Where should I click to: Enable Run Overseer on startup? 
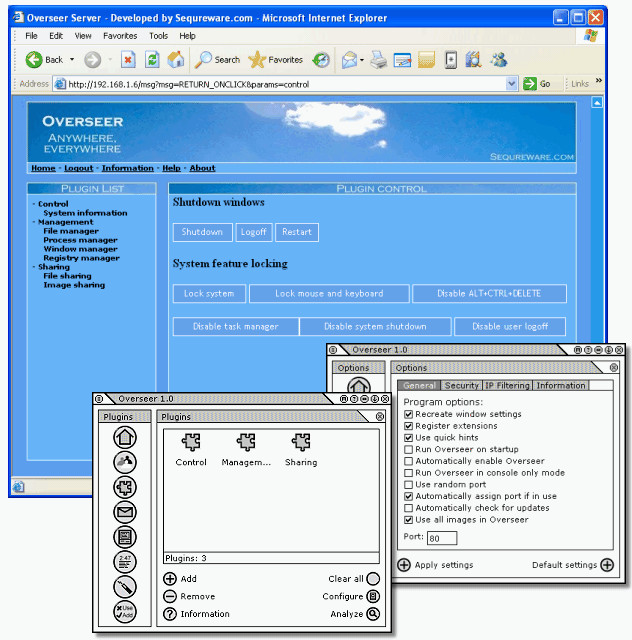408,449
